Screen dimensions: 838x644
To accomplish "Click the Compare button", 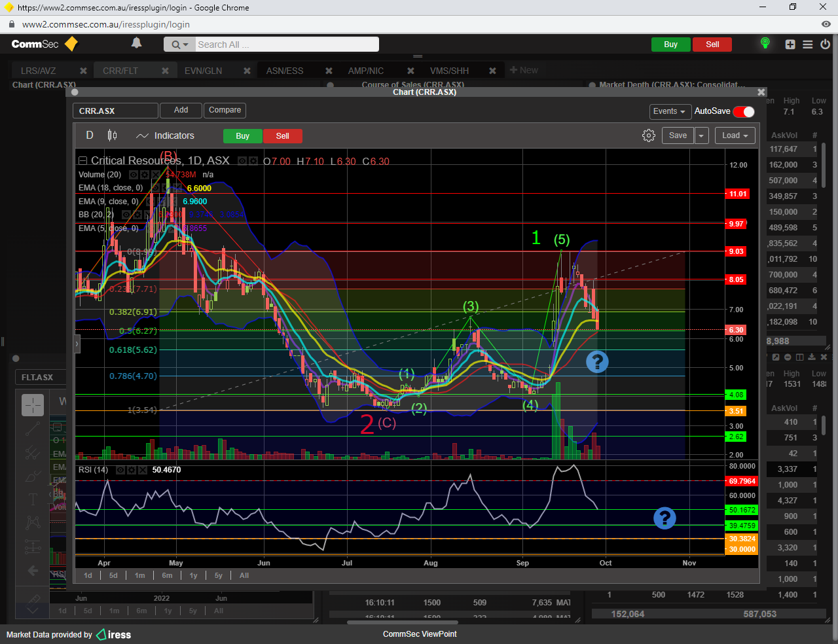I will click(225, 110).
